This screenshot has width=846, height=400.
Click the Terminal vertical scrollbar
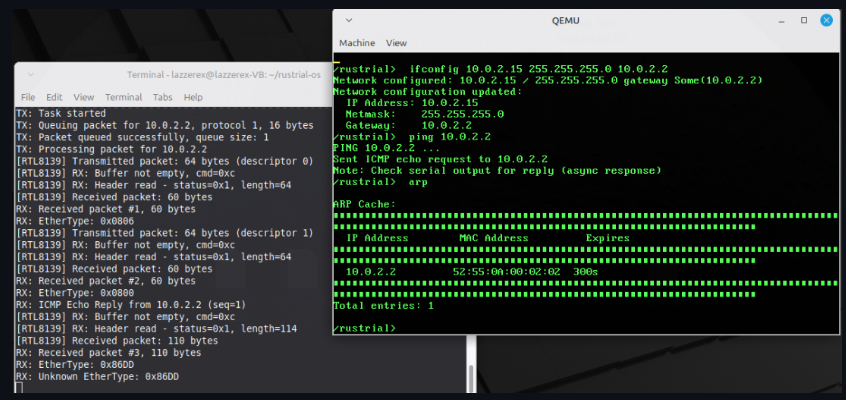[x=470, y=379]
